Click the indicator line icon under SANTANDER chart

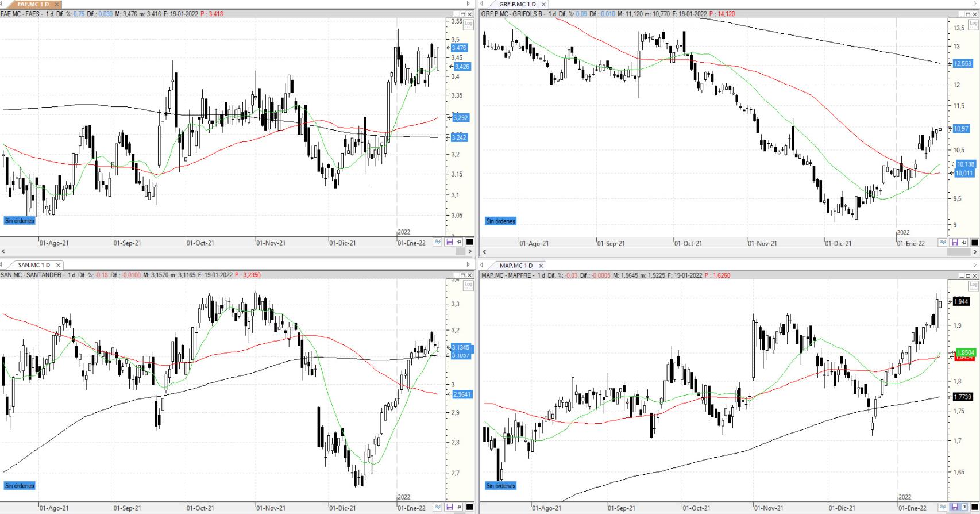tap(438, 507)
